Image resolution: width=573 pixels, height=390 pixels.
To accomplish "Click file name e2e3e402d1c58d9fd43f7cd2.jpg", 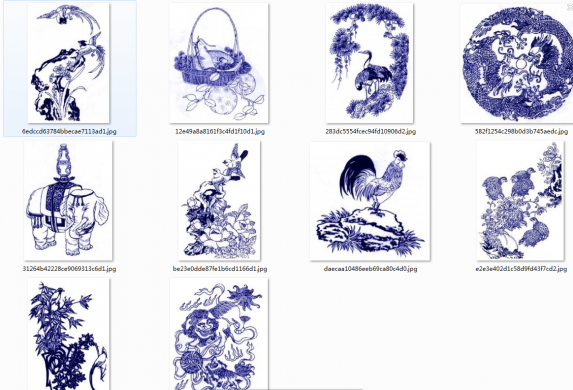I will [521, 269].
